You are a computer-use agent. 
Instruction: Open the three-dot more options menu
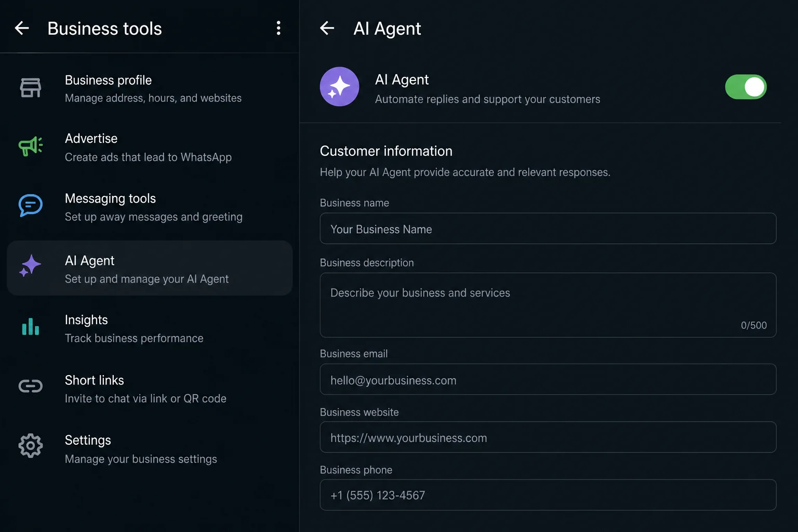click(278, 28)
